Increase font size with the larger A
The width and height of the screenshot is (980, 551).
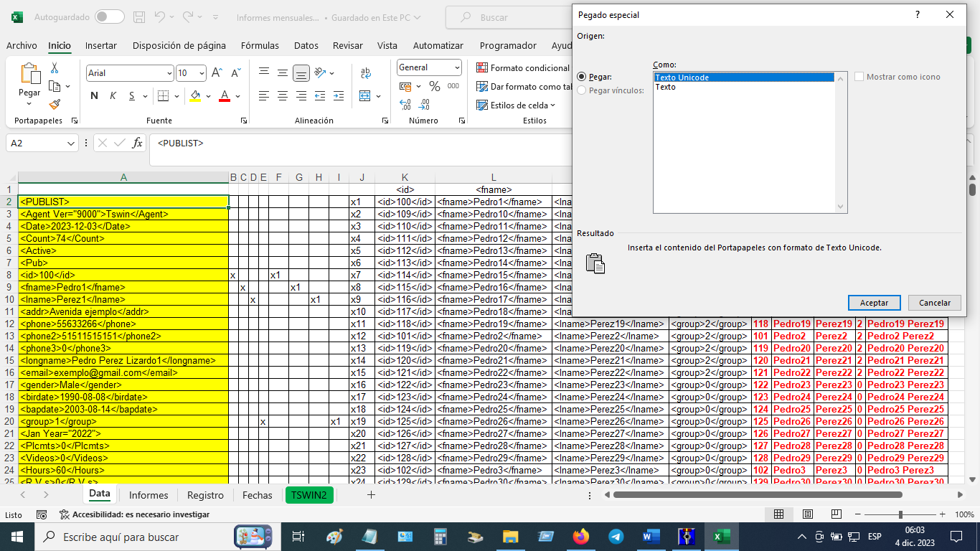coord(217,73)
